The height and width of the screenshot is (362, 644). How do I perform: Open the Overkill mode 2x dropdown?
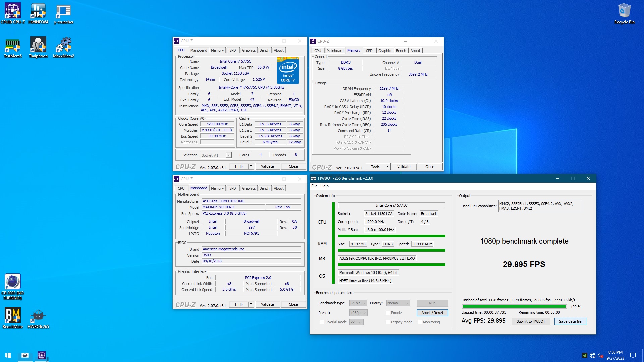coord(356,322)
